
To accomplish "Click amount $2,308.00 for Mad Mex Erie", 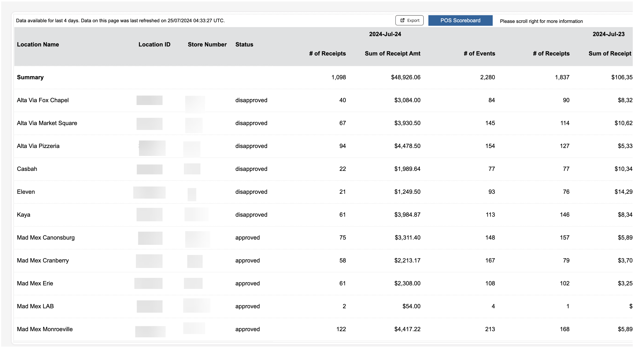I will click(x=407, y=284).
